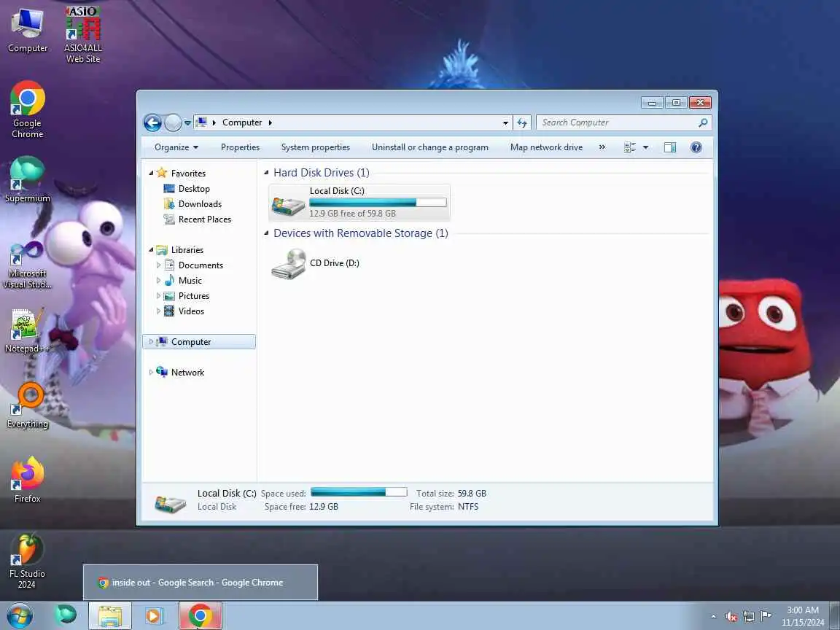Click the Computer breadcrumb in address bar

(x=242, y=122)
